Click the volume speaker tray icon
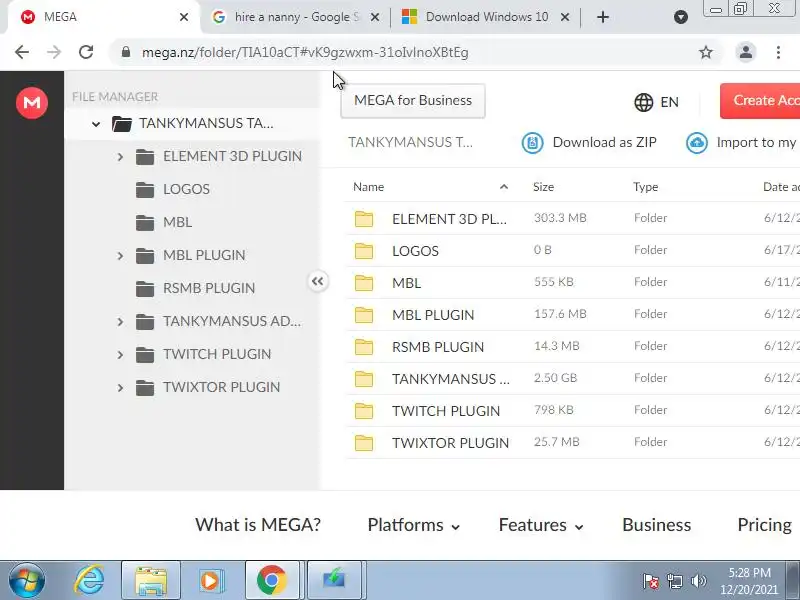Screen dimensions: 800x600 pyautogui.click(x=698, y=581)
